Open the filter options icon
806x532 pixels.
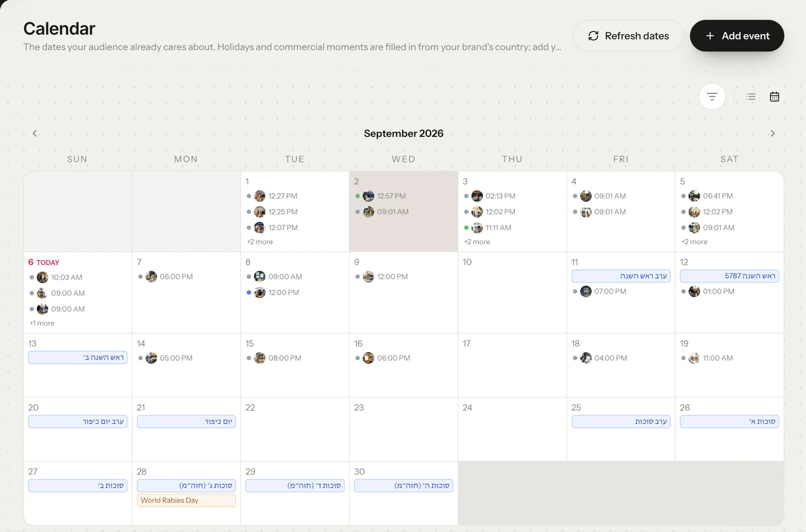click(712, 96)
